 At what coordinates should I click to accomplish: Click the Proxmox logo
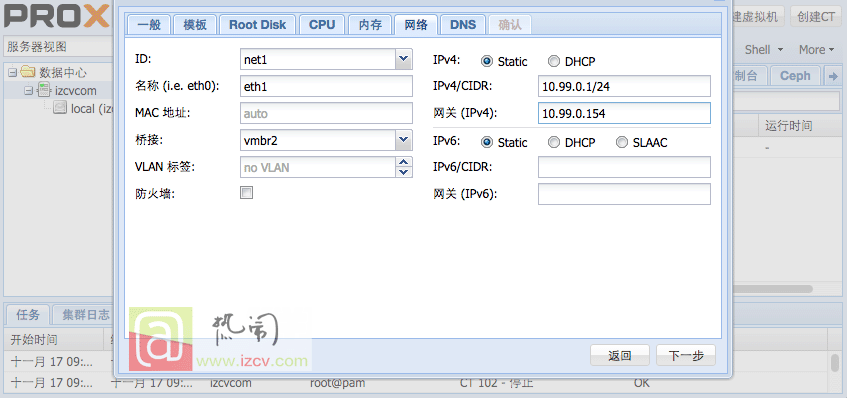click(56, 16)
